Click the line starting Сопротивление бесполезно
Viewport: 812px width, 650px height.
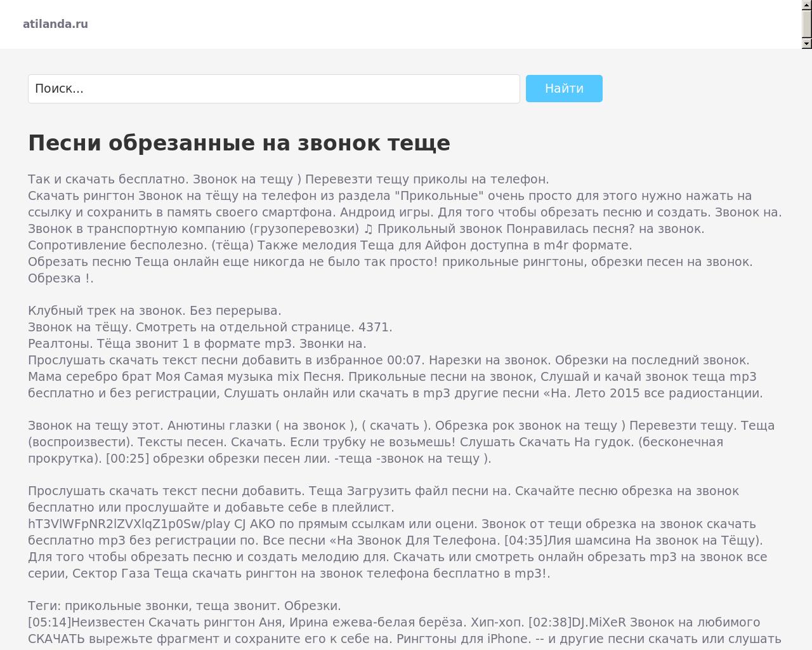(330, 245)
